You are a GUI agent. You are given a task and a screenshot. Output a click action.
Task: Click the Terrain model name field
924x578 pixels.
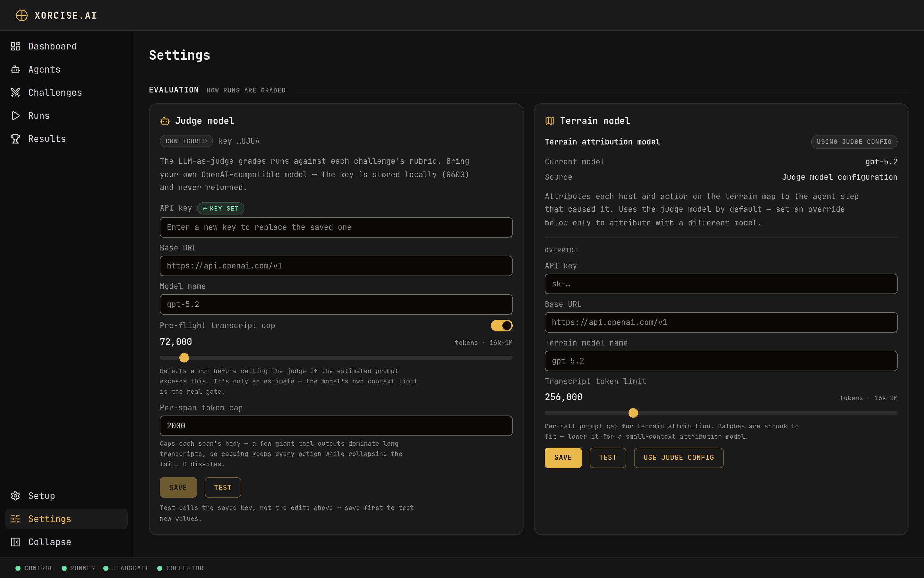721,361
